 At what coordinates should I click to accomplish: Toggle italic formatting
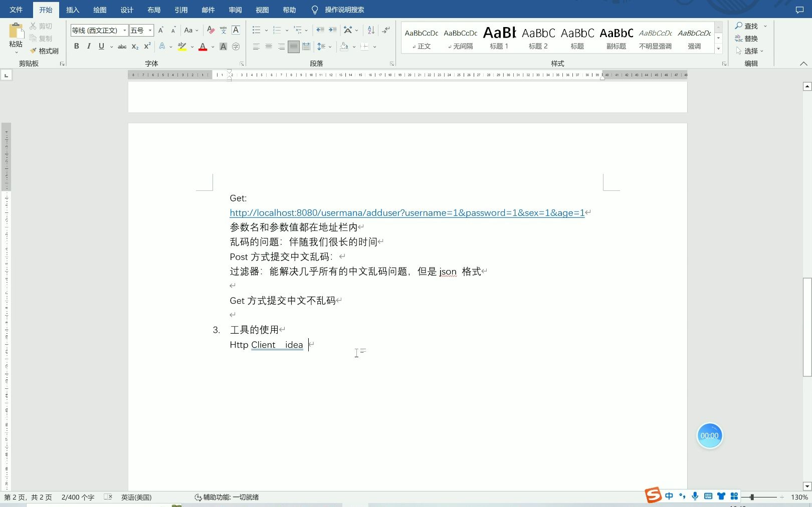click(89, 46)
